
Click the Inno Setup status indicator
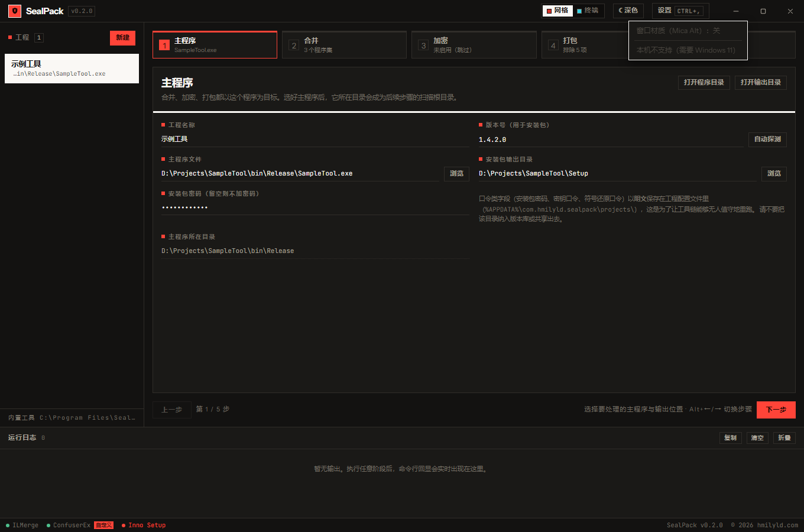[x=144, y=525]
